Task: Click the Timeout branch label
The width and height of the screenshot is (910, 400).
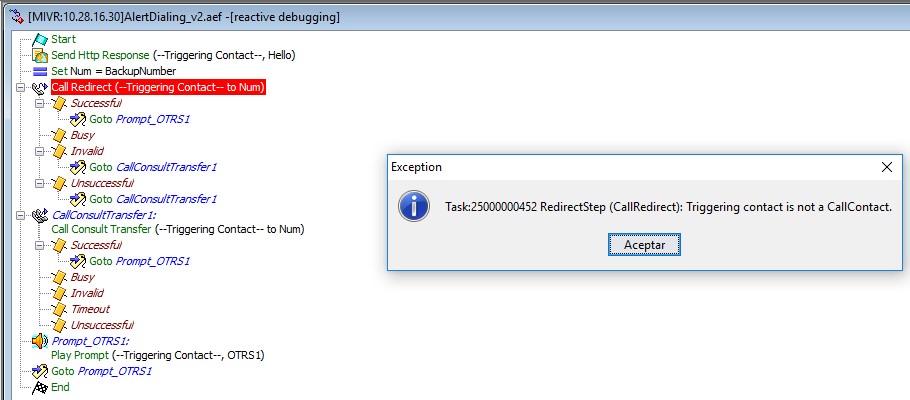Action: tap(90, 309)
